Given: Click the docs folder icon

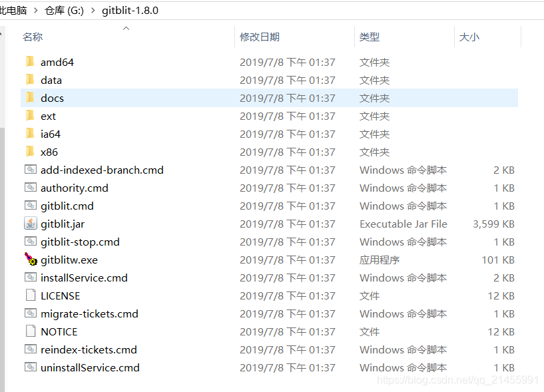Looking at the screenshot, I should 30,98.
